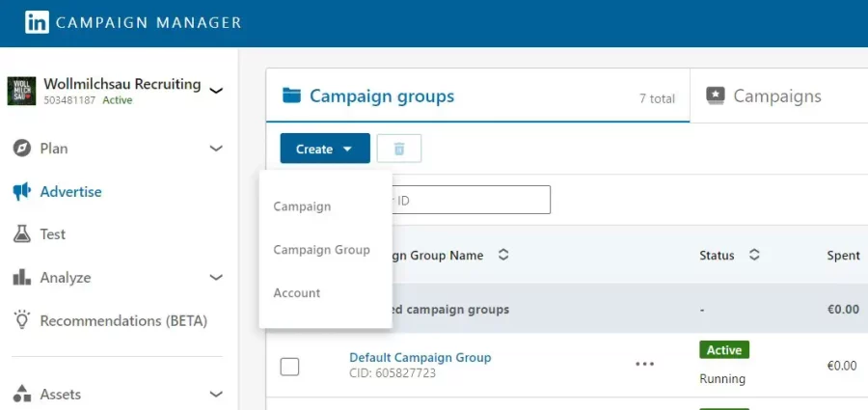Switch to the Campaign groups tab
Screen dimensions: 868x410
pos(477,96)
